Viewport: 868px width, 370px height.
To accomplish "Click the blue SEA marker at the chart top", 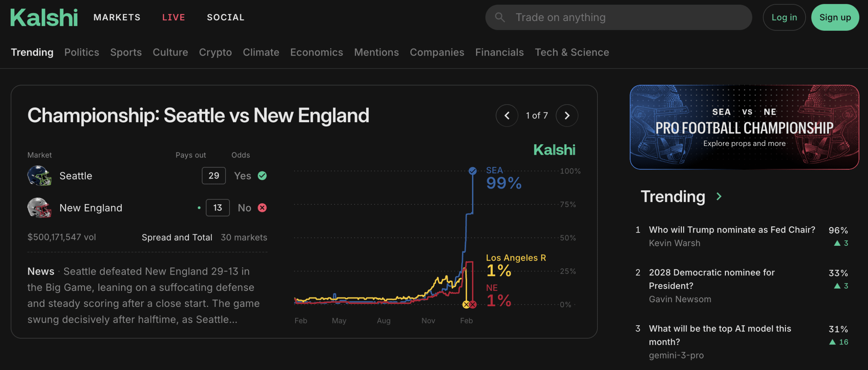I will tap(472, 171).
